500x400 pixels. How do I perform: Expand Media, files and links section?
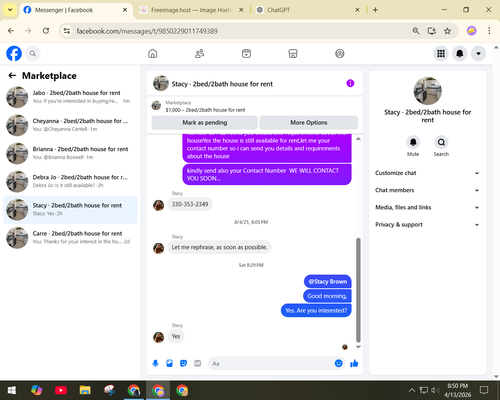point(427,207)
